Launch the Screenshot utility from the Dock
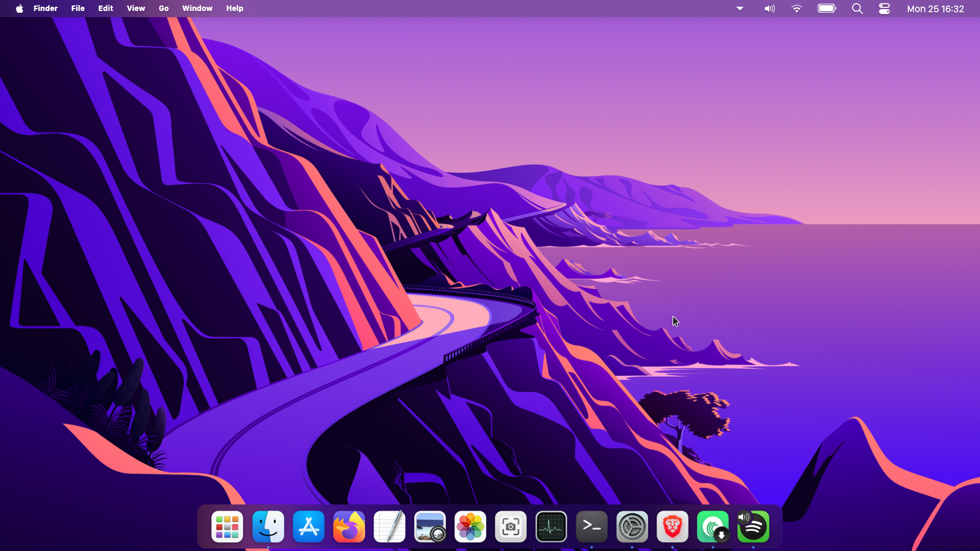Viewport: 980px width, 551px height. [511, 527]
